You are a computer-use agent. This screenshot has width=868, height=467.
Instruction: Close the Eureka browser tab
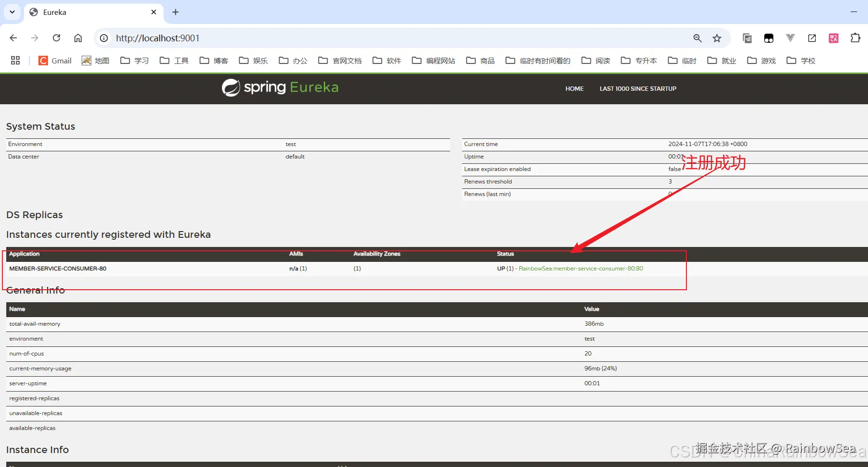154,12
